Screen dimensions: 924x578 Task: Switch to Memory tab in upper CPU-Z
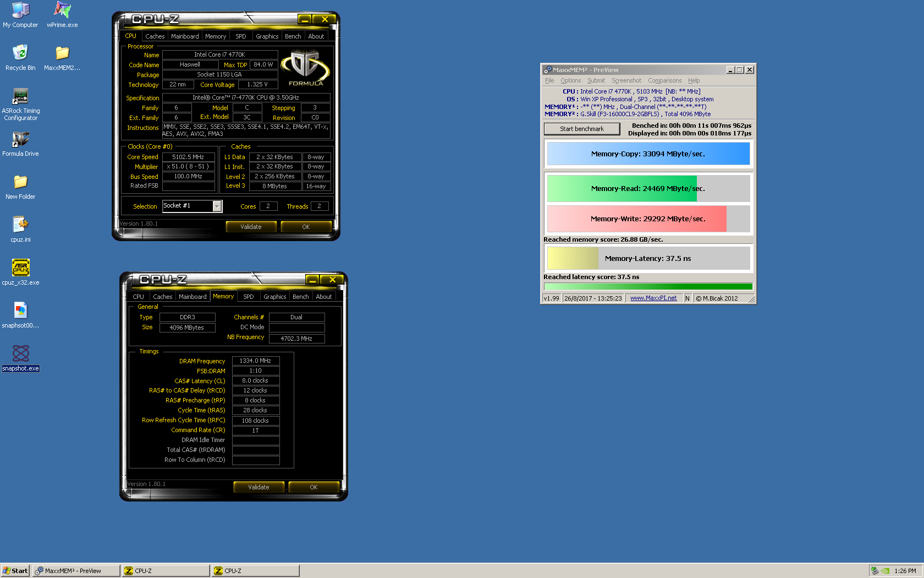(216, 36)
